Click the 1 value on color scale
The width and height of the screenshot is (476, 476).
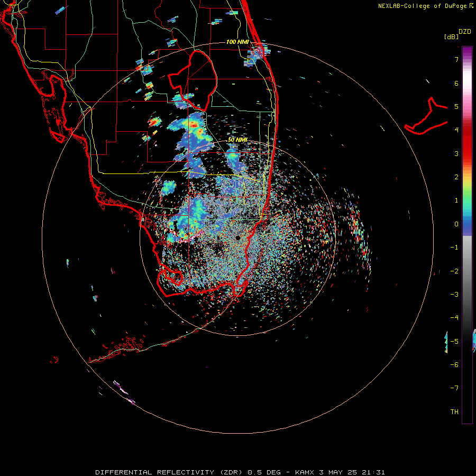coord(456,200)
